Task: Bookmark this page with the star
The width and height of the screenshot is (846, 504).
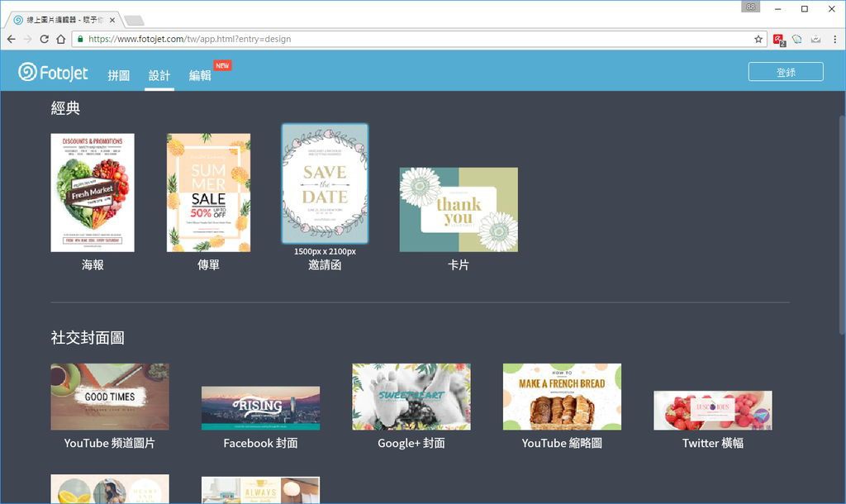Action: pyautogui.click(x=758, y=39)
